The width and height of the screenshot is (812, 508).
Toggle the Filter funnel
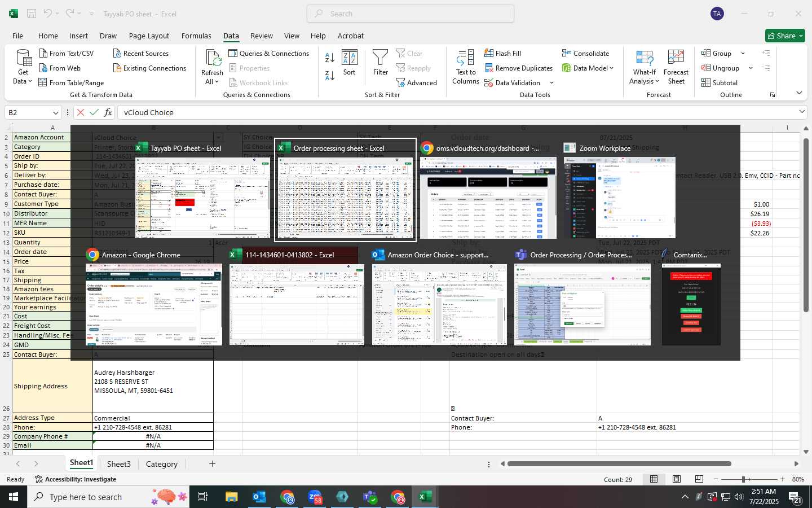(381, 63)
